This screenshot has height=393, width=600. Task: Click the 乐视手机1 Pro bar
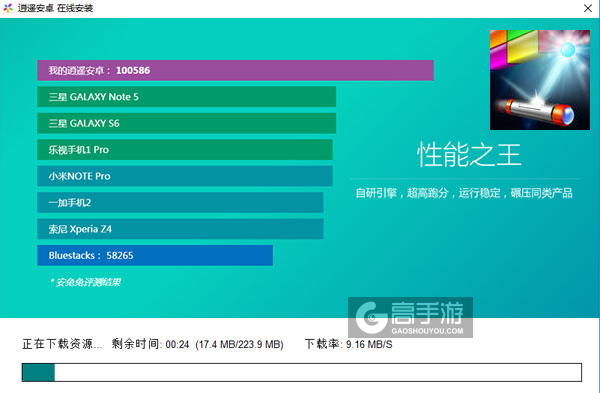[185, 150]
